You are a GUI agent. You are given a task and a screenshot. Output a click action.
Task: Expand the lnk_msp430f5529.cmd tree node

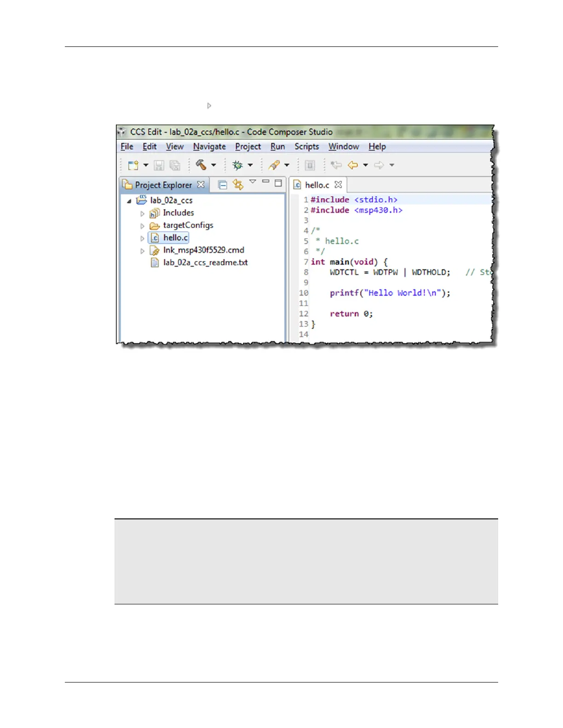tap(143, 251)
